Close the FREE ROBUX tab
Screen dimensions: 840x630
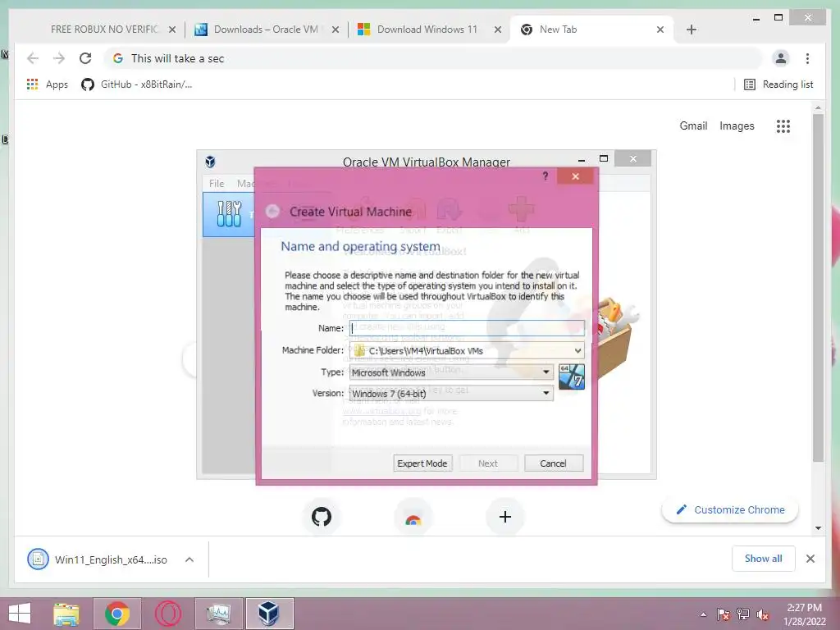172,30
